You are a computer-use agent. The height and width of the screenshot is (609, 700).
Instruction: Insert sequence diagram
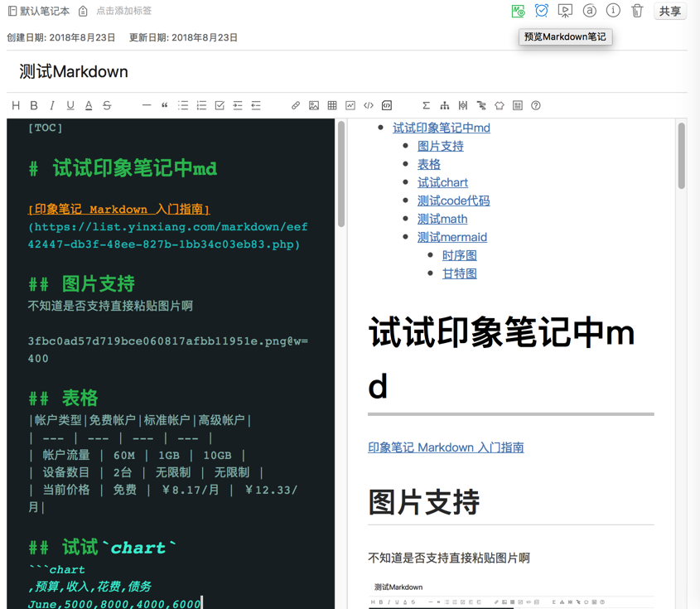[x=463, y=105]
